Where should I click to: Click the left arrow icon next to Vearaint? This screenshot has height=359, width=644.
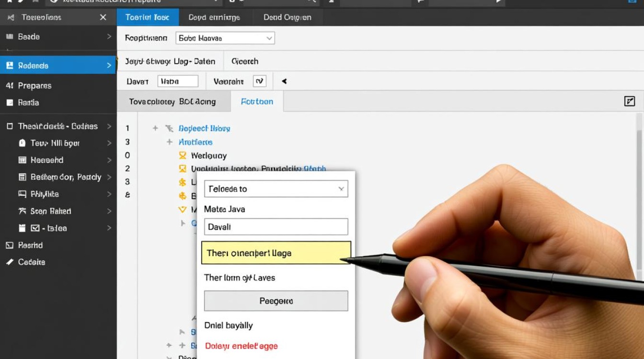(x=284, y=81)
